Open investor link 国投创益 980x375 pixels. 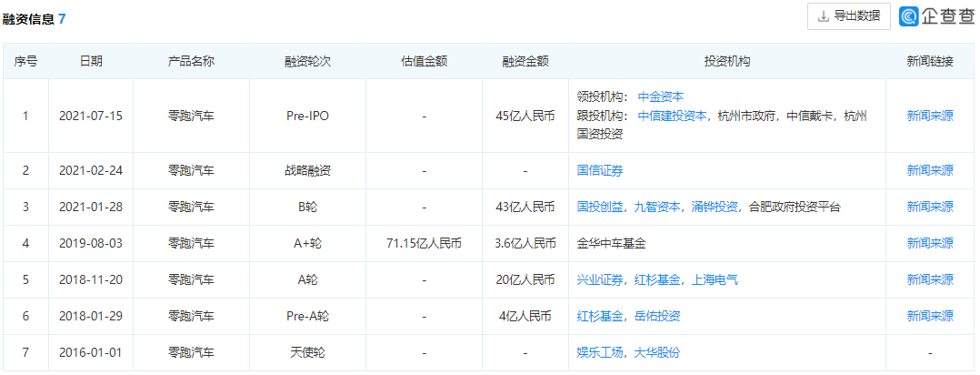600,207
